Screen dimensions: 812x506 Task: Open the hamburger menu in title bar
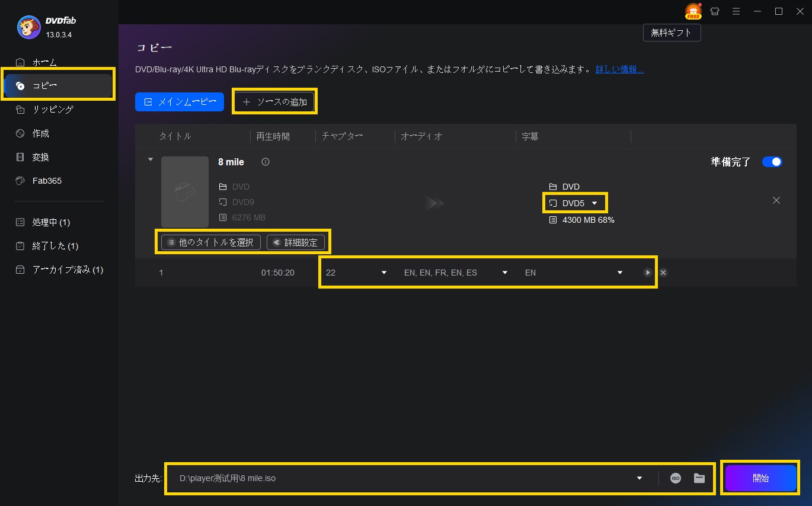tap(736, 11)
